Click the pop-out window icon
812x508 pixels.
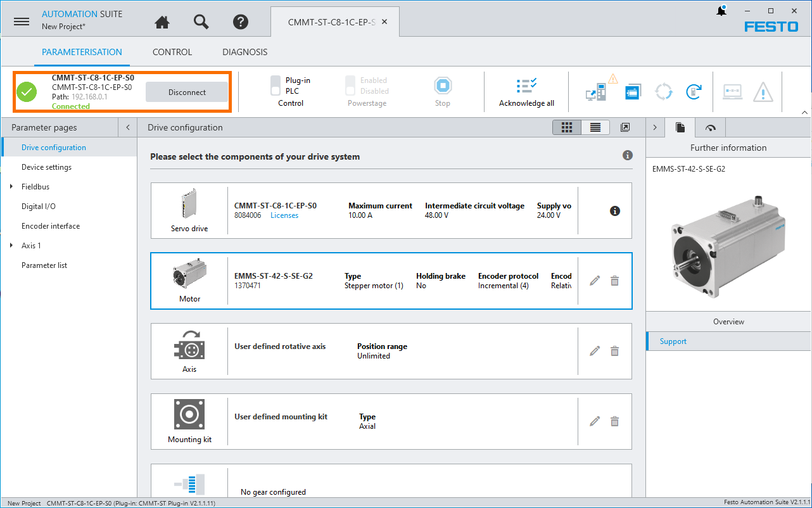point(625,127)
